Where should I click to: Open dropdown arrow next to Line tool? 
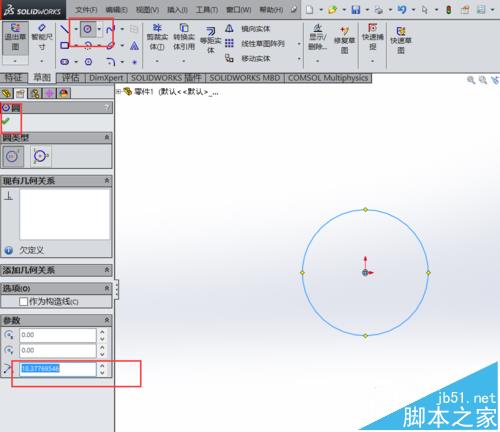tap(76, 29)
